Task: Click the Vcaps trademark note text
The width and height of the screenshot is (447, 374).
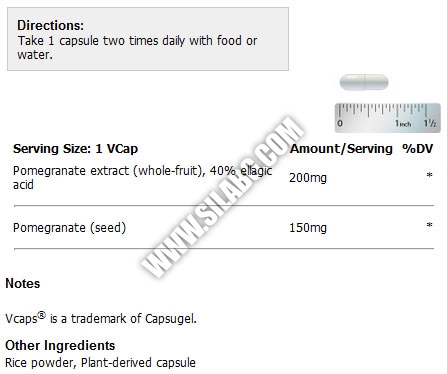Action: pos(101,318)
